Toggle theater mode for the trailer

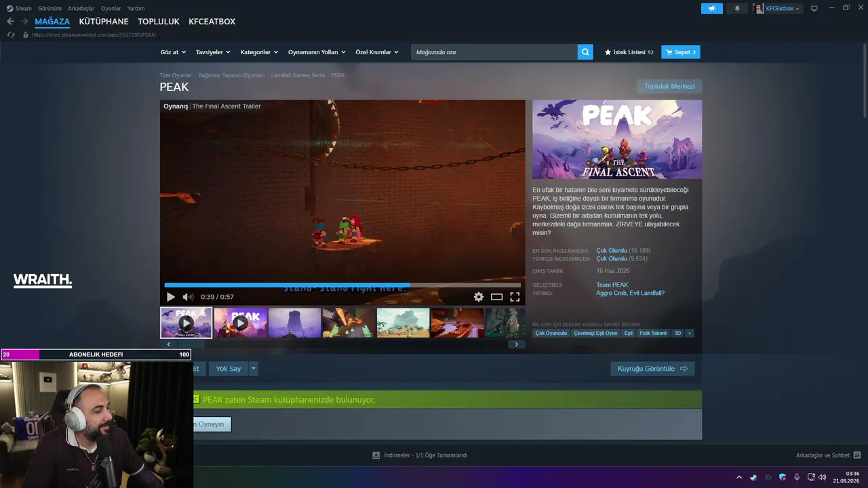(497, 297)
